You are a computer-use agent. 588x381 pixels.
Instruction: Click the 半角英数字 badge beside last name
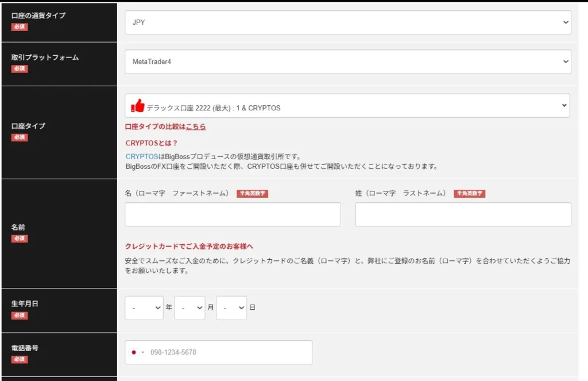pos(470,193)
